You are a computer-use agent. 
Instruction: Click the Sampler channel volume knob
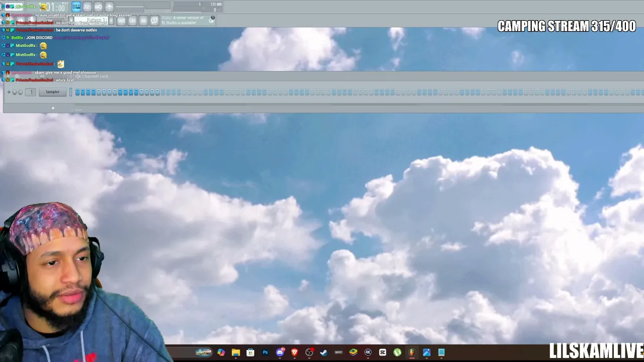[x=20, y=92]
